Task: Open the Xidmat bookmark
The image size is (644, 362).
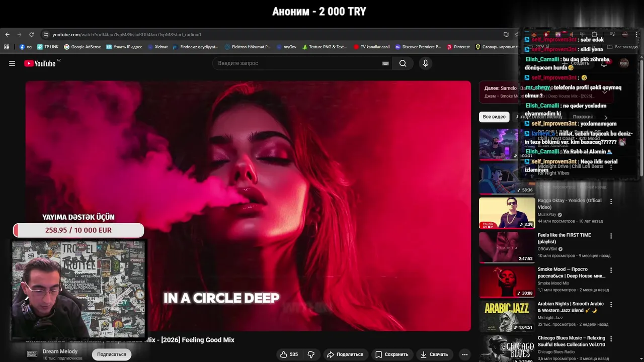Action: (158, 47)
